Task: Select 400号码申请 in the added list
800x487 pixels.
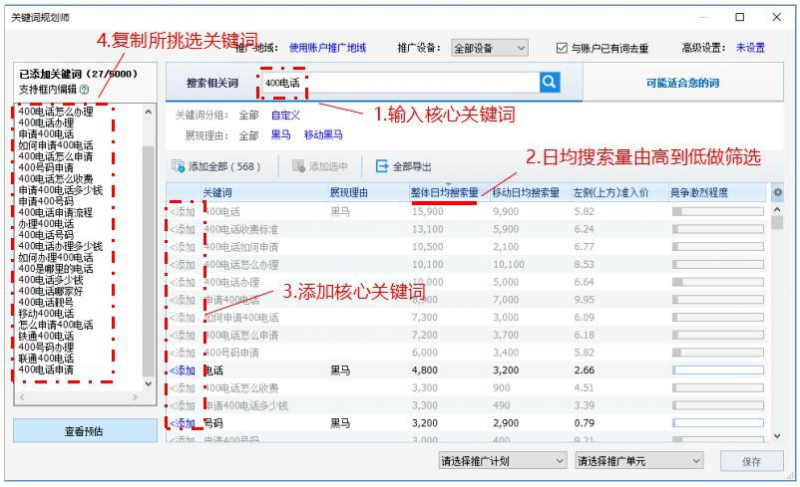Action: pyautogui.click(x=46, y=167)
